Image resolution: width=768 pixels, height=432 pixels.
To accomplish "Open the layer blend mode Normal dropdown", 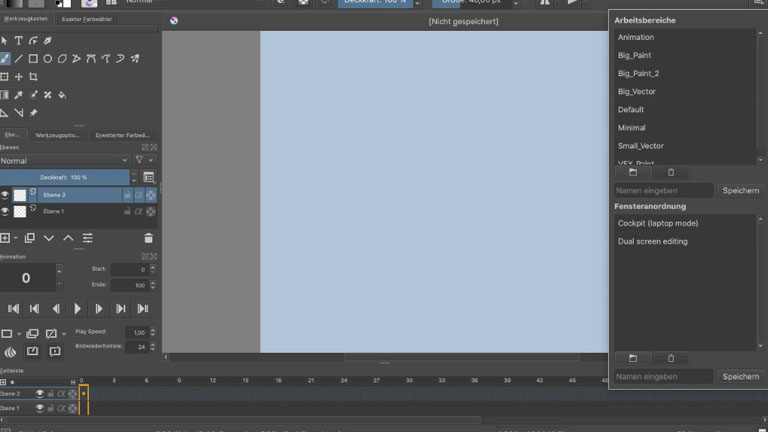I will click(x=64, y=160).
